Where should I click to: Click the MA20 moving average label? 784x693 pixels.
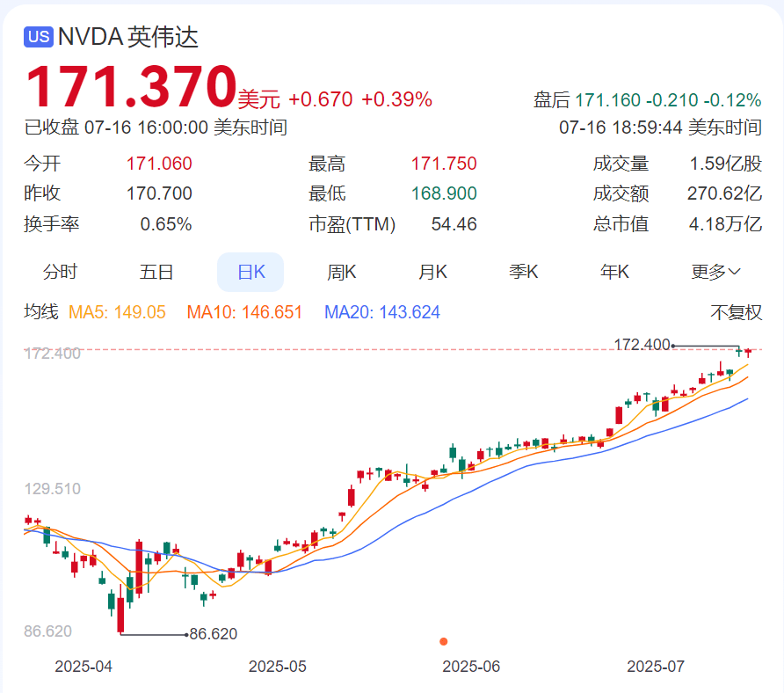tap(382, 312)
